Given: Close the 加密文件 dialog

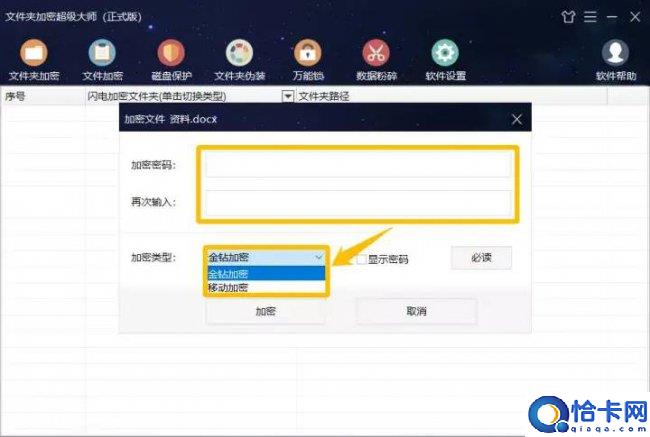Looking at the screenshot, I should (x=517, y=119).
